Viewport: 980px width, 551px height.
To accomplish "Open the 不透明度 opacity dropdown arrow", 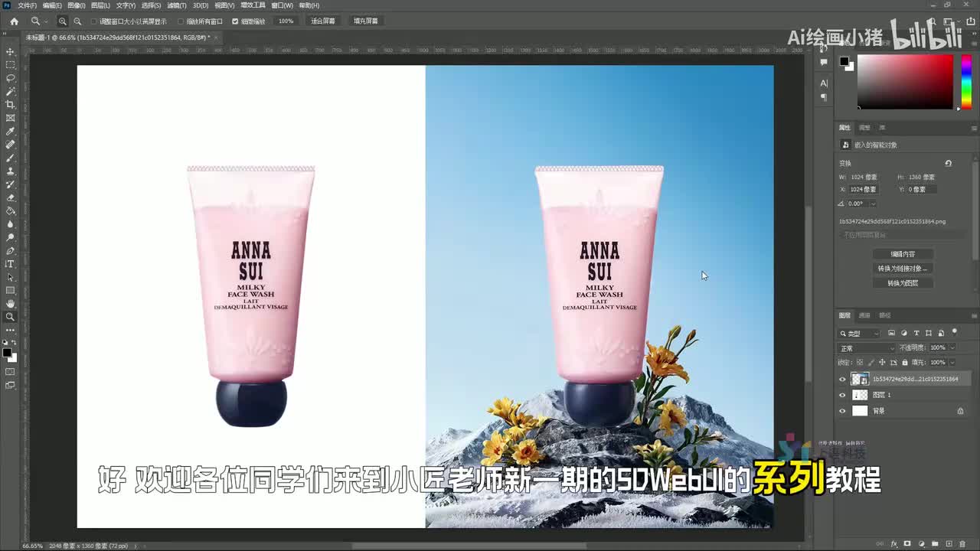I will (952, 348).
